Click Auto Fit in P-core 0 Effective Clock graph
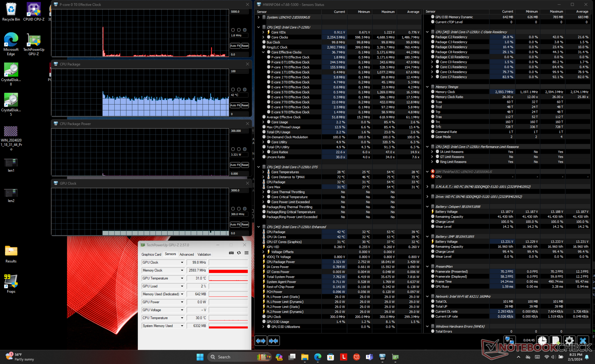 (235, 45)
